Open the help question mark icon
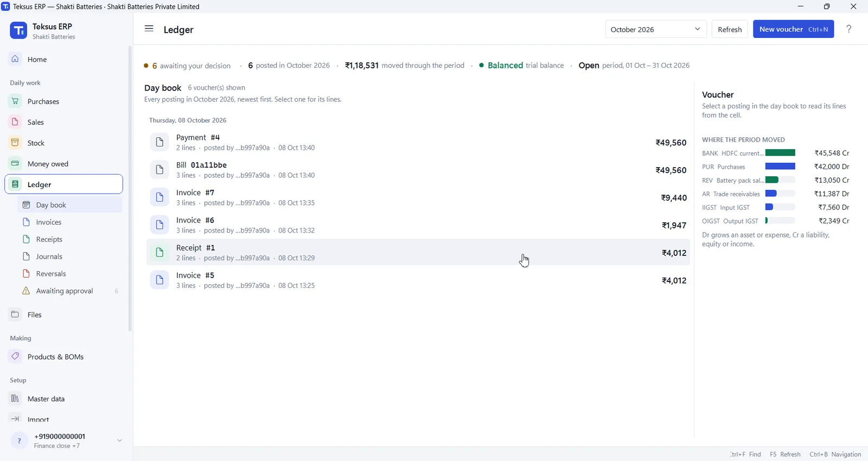This screenshot has height=461, width=868. (x=849, y=29)
